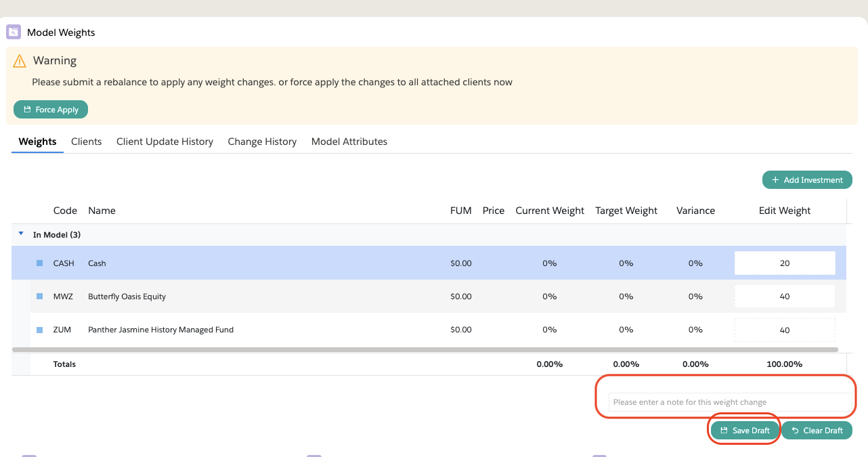Image resolution: width=868 pixels, height=457 pixels.
Task: Edit the MWZ weight field
Action: [785, 297]
